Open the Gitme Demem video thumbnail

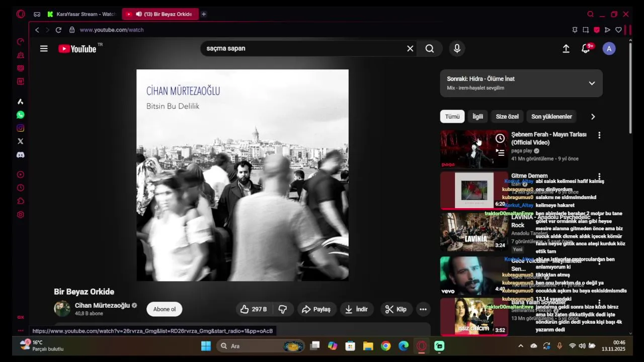pos(474,191)
